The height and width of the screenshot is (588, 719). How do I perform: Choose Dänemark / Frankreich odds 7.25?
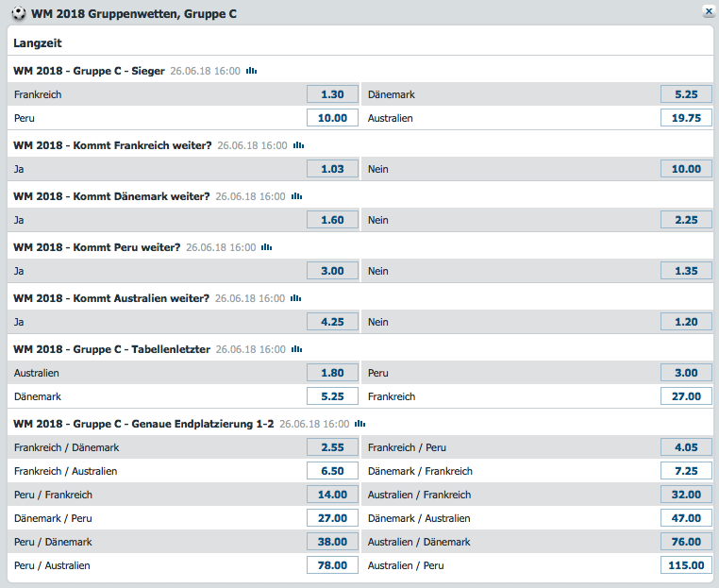point(686,471)
